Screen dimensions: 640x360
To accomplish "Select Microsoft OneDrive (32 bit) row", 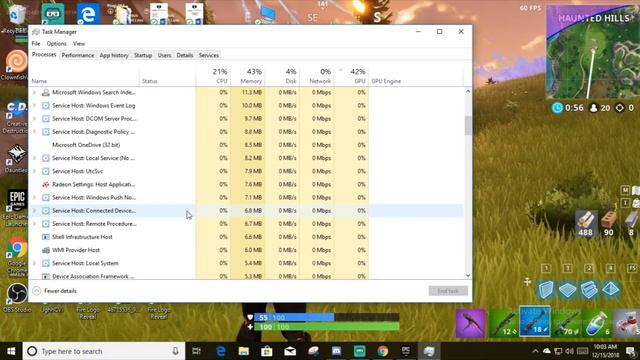I will click(247, 145).
